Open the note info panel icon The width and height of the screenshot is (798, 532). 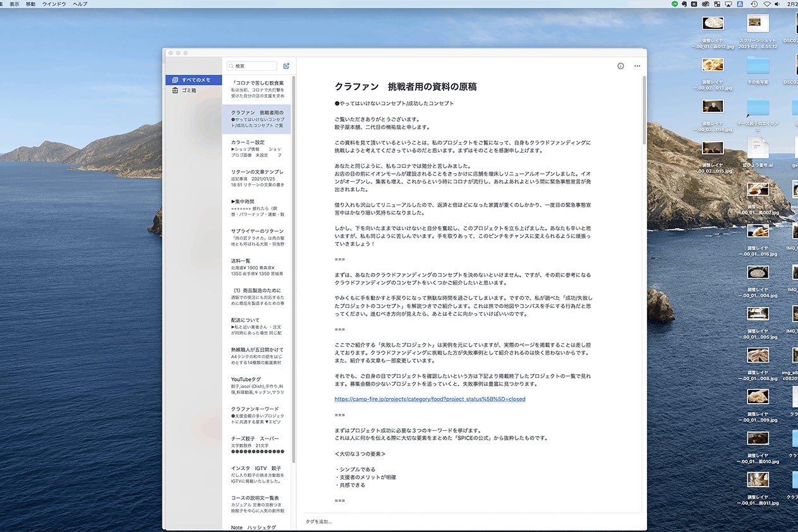click(620, 66)
